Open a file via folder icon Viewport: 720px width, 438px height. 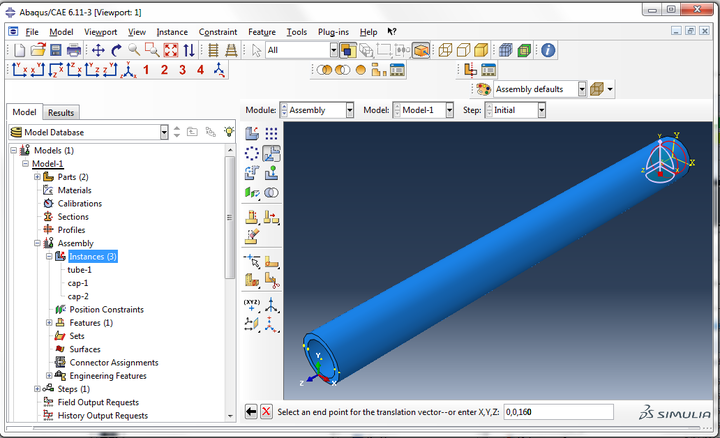click(x=38, y=50)
